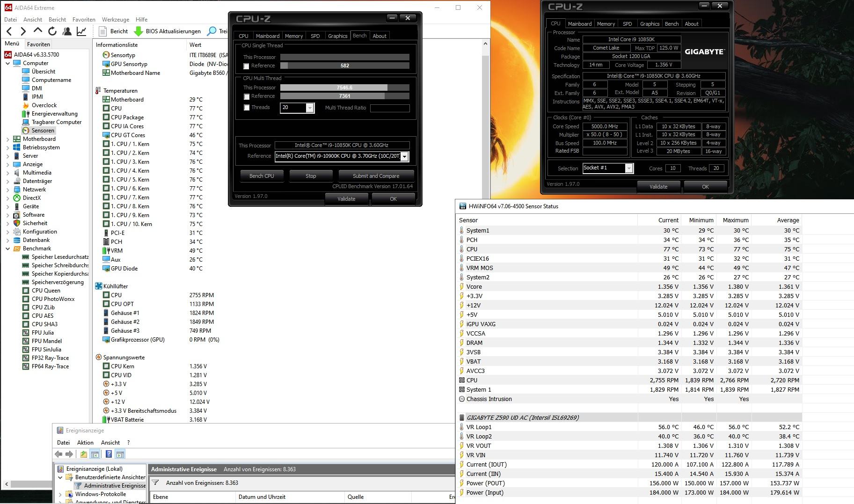
Task: Switch to the Memory tab in CPU-Z Bench window
Action: [293, 36]
